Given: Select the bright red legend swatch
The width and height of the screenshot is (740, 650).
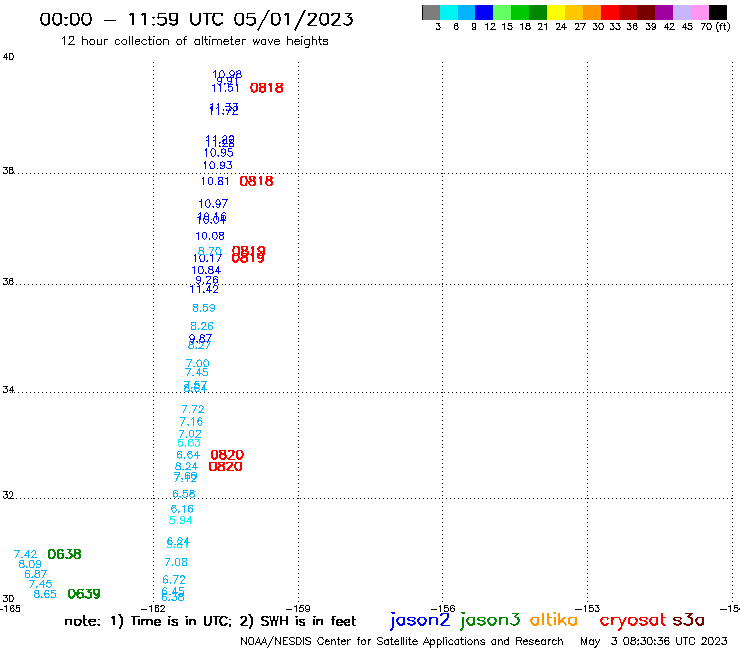Looking at the screenshot, I should 610,12.
